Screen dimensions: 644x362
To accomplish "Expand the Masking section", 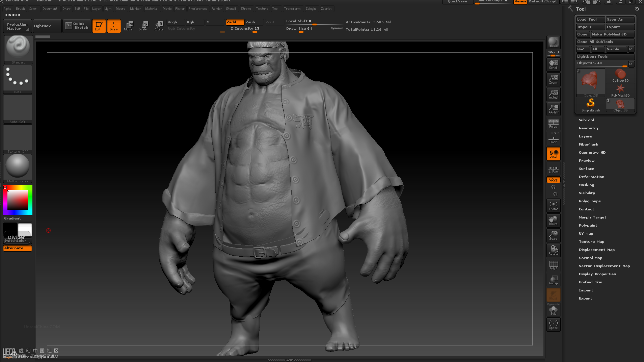I will pos(586,185).
